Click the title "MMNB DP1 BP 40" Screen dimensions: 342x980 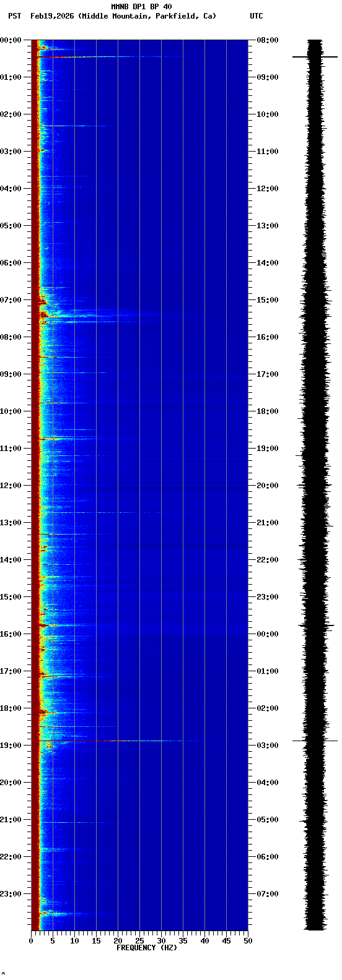point(141,7)
